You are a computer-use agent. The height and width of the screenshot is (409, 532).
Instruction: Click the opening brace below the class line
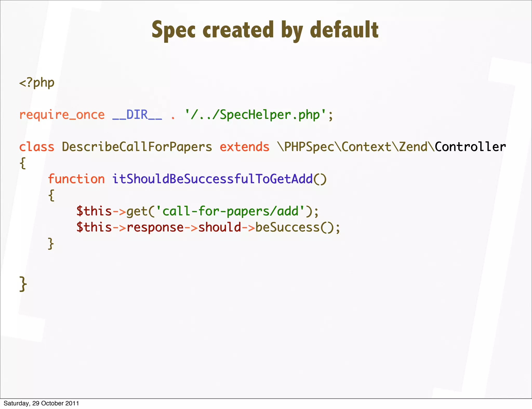[x=23, y=163]
